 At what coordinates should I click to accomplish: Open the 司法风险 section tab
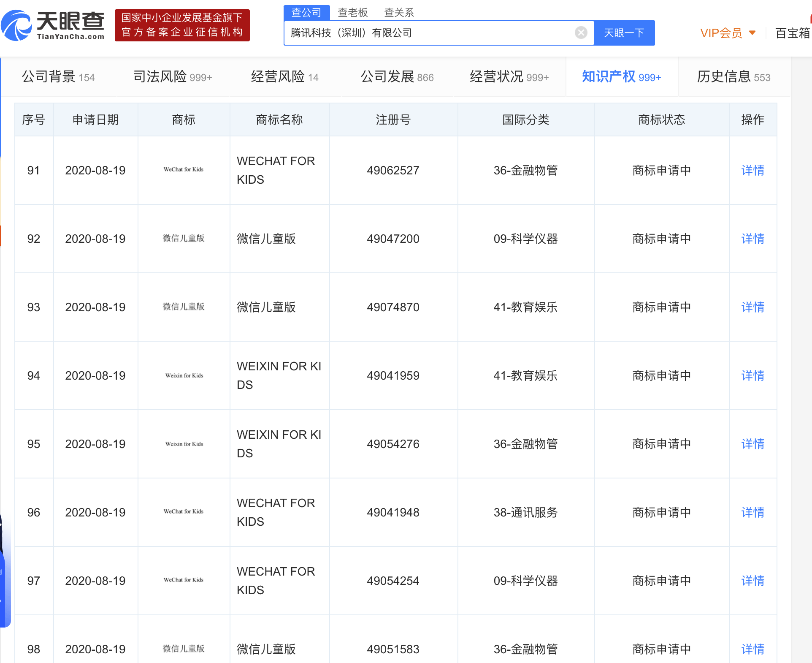172,77
